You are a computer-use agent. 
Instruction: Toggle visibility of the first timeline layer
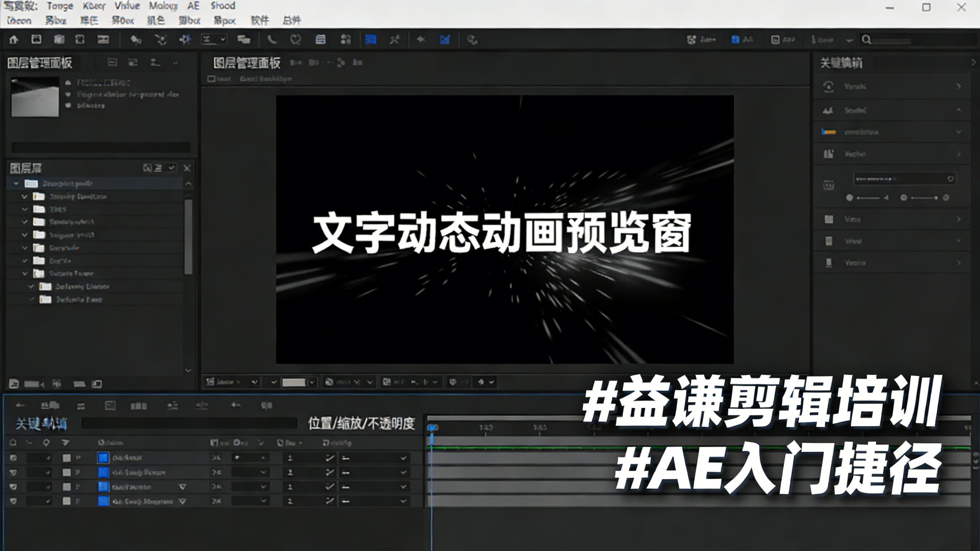[13, 458]
